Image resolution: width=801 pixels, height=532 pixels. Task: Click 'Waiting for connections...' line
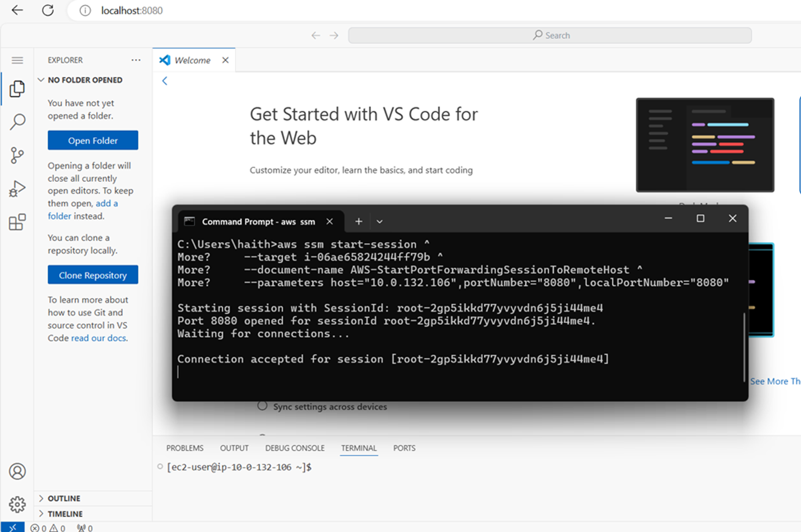263,333
